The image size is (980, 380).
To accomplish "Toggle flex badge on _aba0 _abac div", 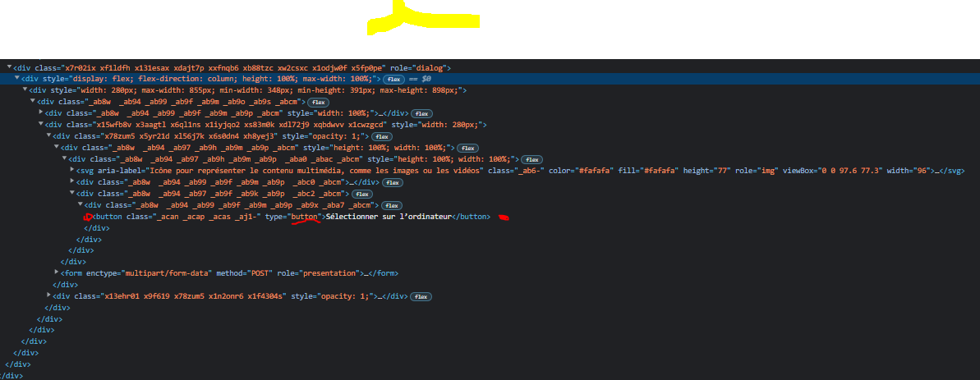I will tap(532, 160).
